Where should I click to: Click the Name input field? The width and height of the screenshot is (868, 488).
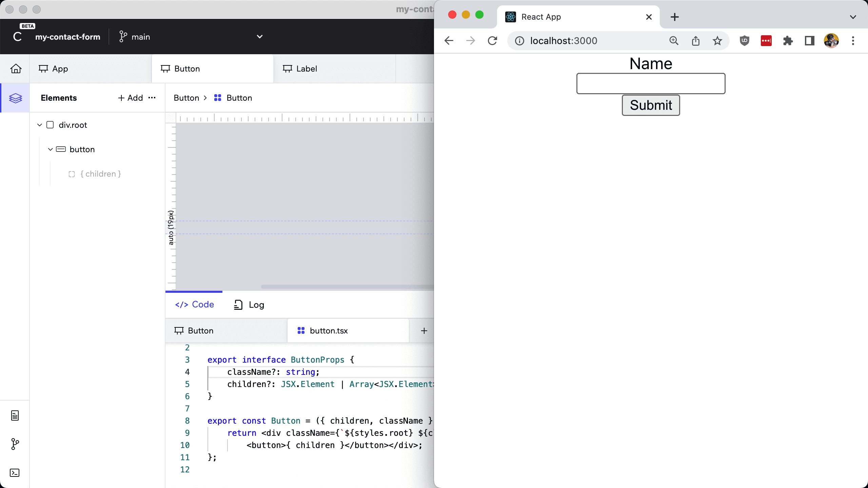651,83
